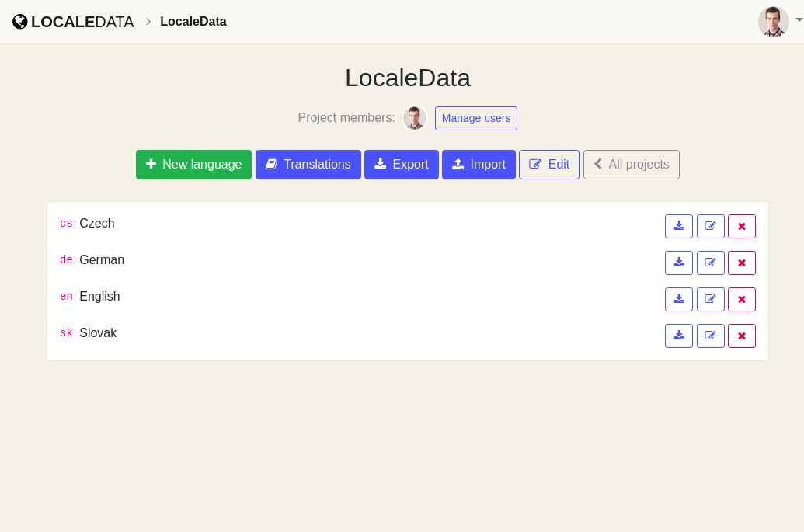
Task: Go back to All projects
Action: 632,165
